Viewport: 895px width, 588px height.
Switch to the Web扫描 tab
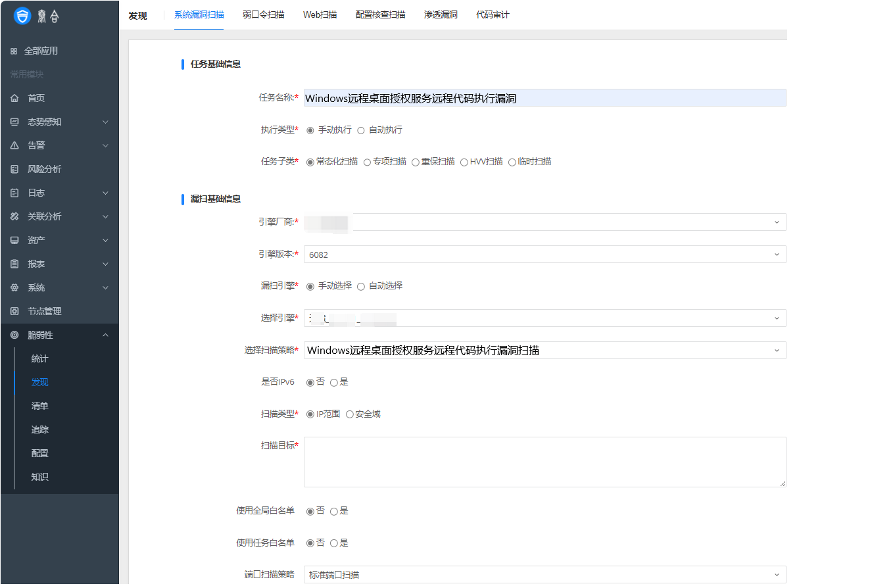pyautogui.click(x=320, y=14)
